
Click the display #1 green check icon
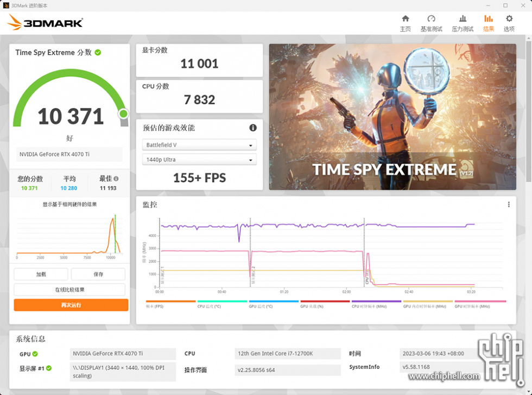pyautogui.click(x=49, y=368)
